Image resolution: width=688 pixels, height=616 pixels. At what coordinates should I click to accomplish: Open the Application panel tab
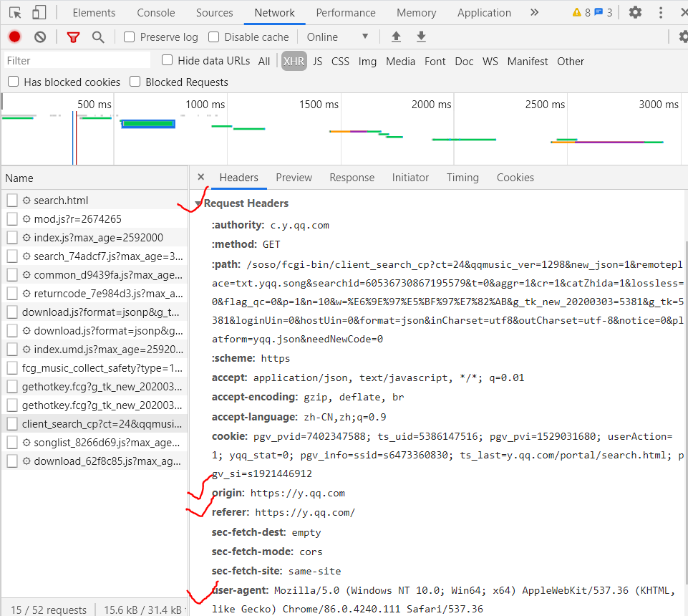(484, 13)
